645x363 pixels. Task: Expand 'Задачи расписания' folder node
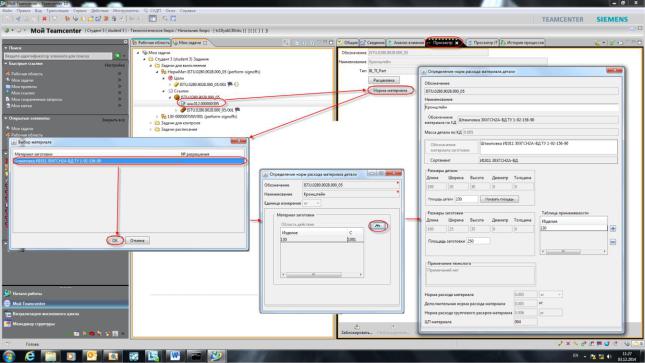[151, 130]
